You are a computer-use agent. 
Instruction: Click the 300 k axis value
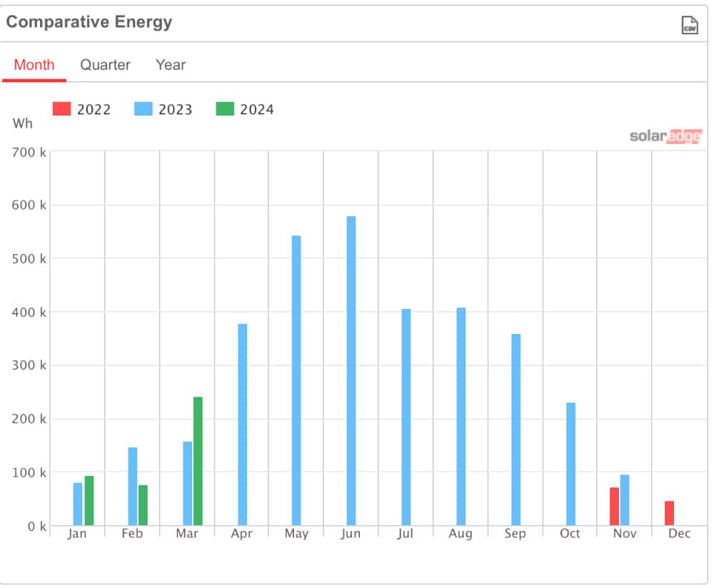pyautogui.click(x=29, y=365)
